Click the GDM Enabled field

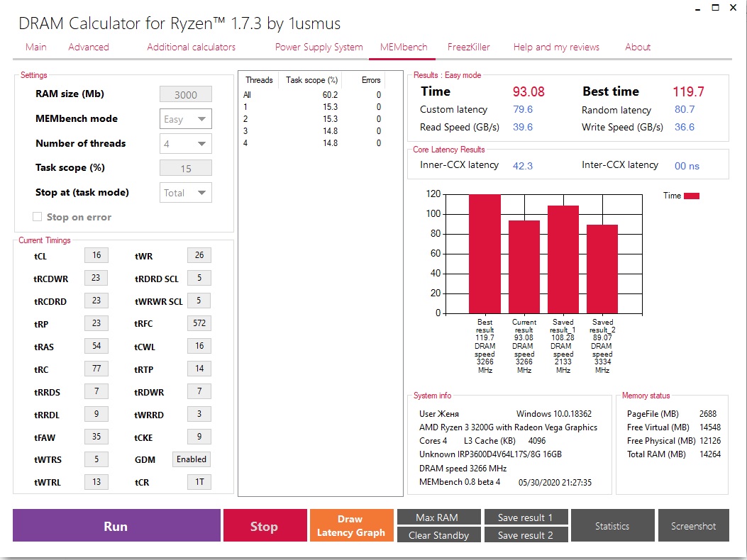pos(192,459)
